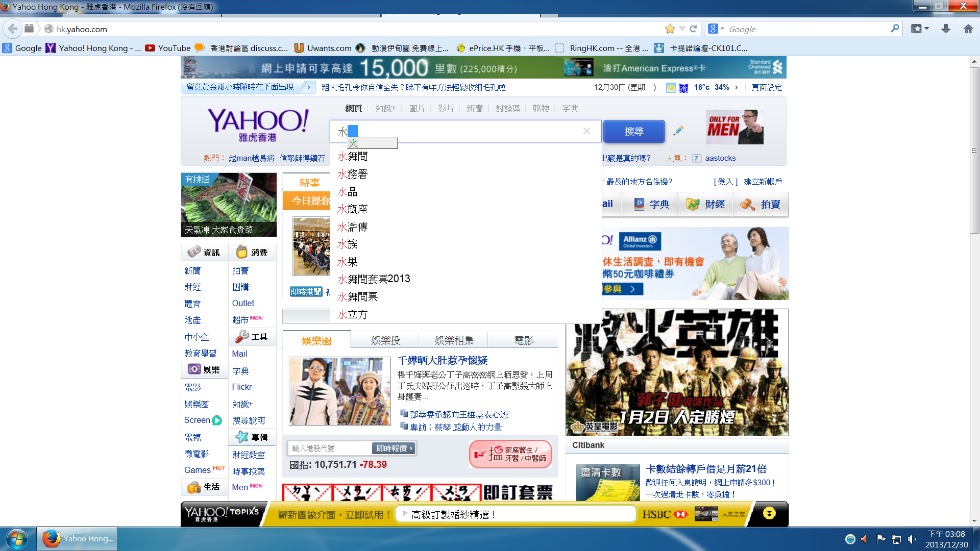Open the 頁面設定 page settings link

click(x=767, y=87)
